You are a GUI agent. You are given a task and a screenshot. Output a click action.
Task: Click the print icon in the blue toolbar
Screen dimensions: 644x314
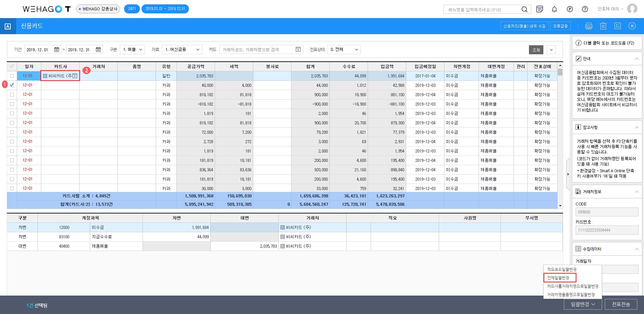point(589,26)
